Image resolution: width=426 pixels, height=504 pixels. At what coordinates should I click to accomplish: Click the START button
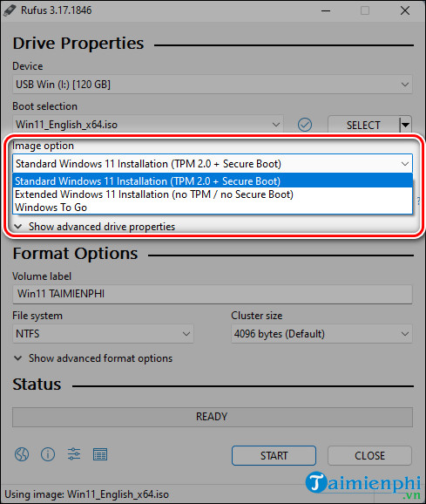[274, 455]
